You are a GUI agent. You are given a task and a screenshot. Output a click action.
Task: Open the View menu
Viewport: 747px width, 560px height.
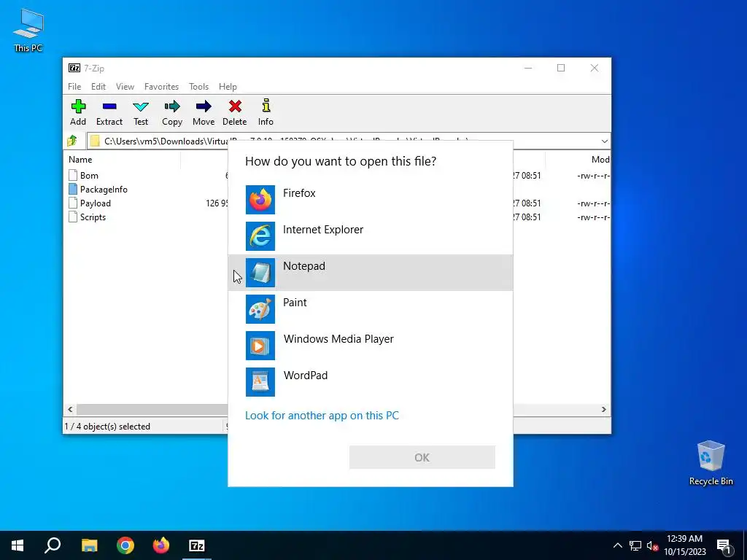pos(125,87)
